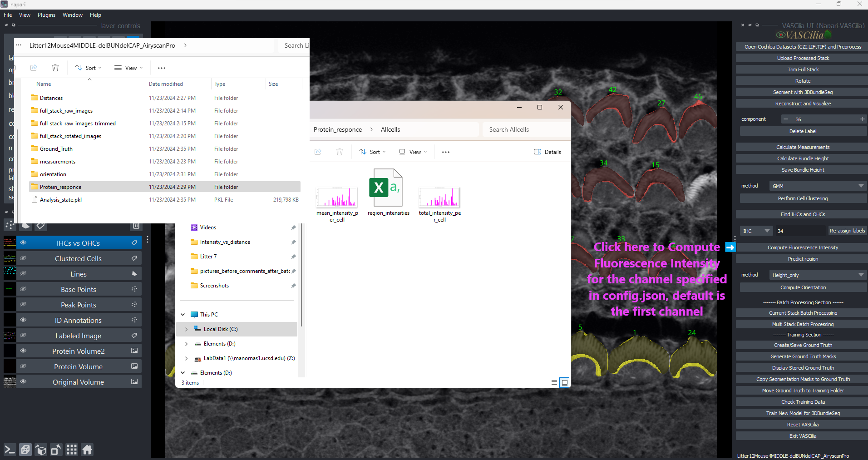Toggle grid mode

coord(72,450)
